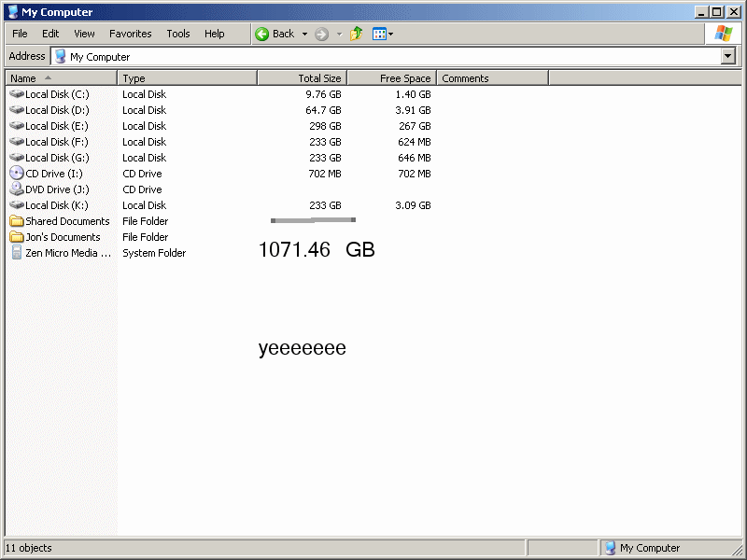Select the Zen Micro Media device icon

tap(17, 253)
